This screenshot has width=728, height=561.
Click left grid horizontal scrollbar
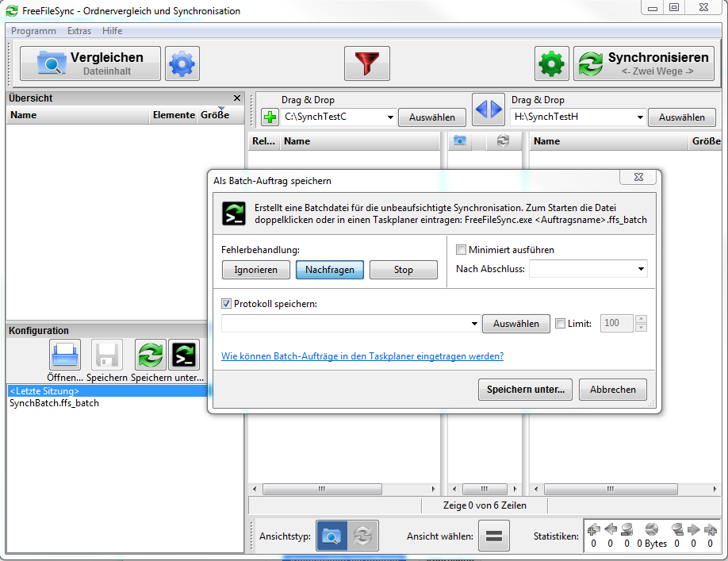(322, 489)
